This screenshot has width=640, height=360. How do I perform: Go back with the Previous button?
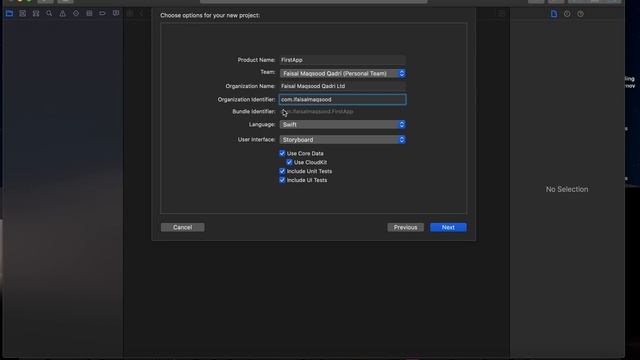tap(405, 227)
